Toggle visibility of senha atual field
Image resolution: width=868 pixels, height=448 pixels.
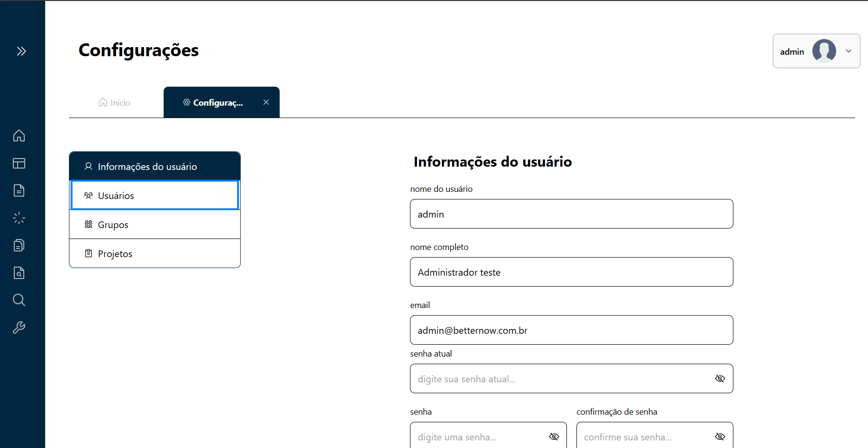720,378
